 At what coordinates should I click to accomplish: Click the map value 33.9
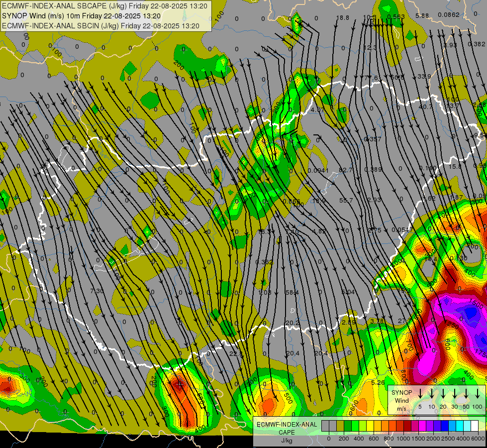click(x=424, y=76)
